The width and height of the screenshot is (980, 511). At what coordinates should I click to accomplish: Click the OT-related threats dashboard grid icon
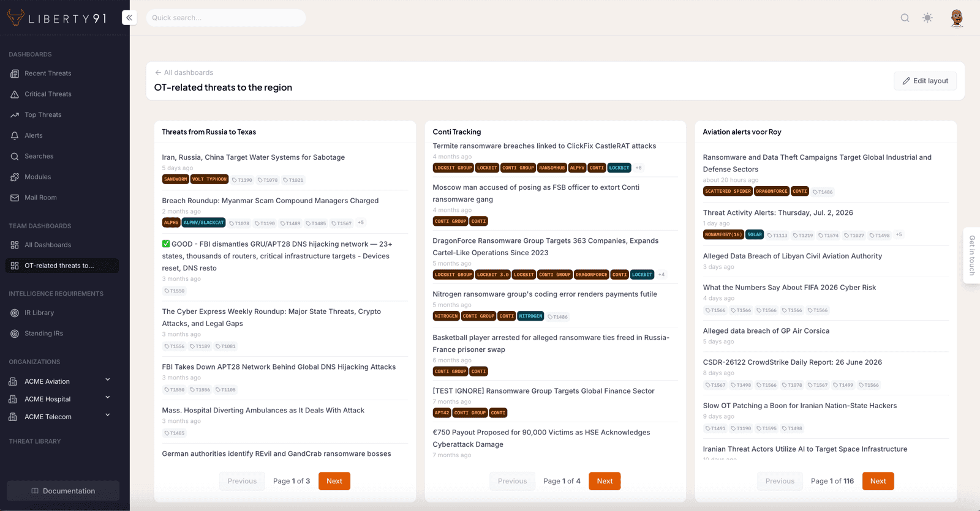coord(15,266)
